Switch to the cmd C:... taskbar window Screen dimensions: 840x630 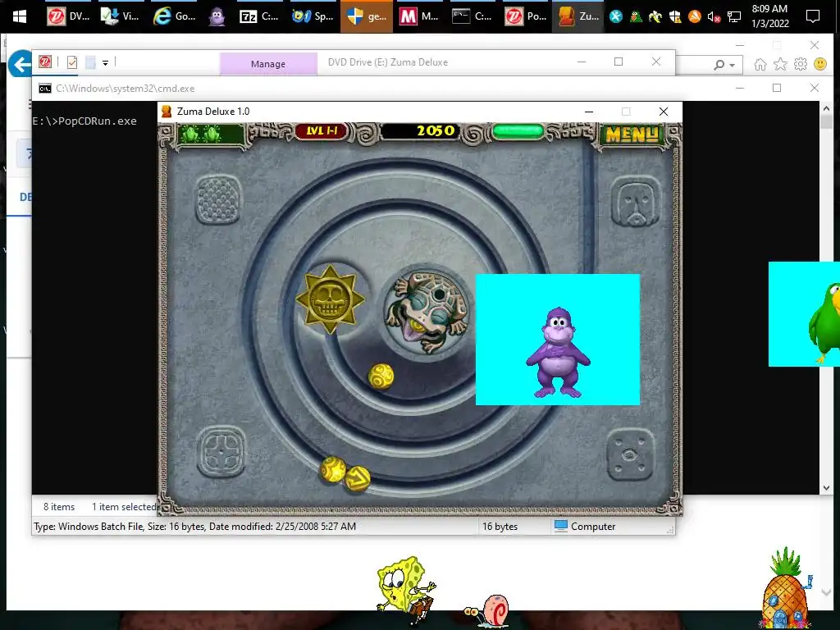pos(472,16)
